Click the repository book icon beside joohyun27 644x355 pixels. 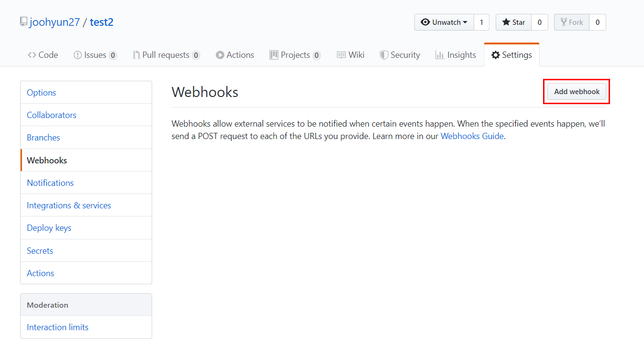23,22
